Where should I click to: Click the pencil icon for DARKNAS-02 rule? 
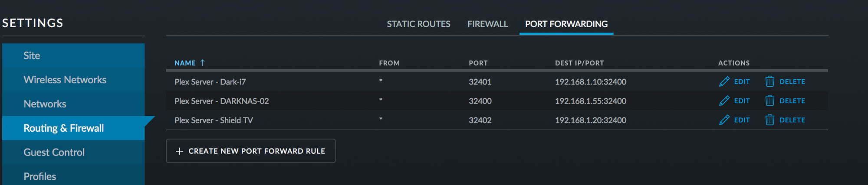(724, 101)
